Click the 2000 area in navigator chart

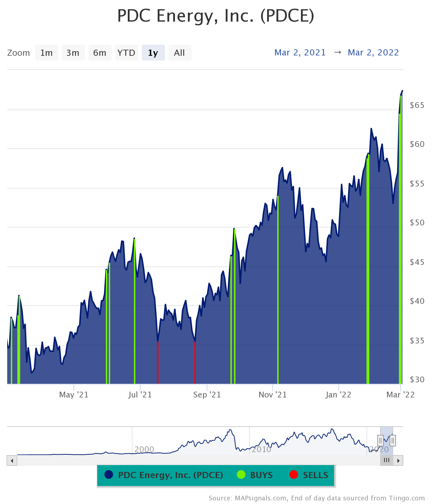[x=144, y=449]
